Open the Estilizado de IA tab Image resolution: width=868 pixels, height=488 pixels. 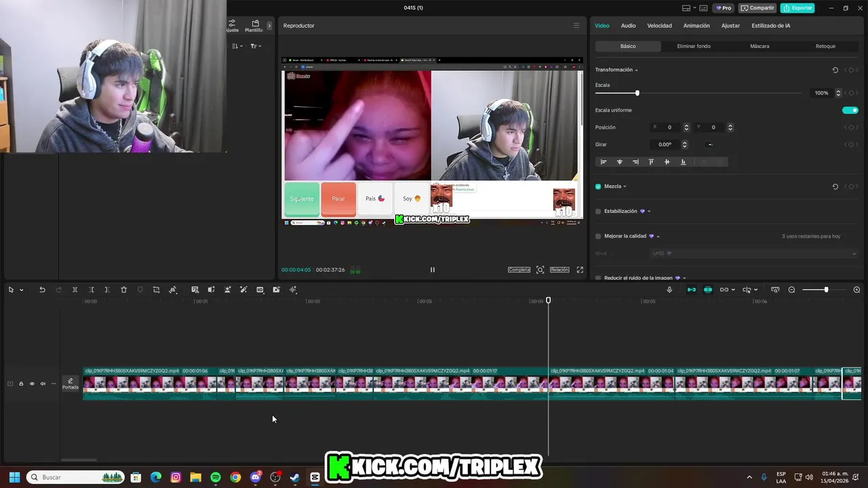pyautogui.click(x=770, y=26)
